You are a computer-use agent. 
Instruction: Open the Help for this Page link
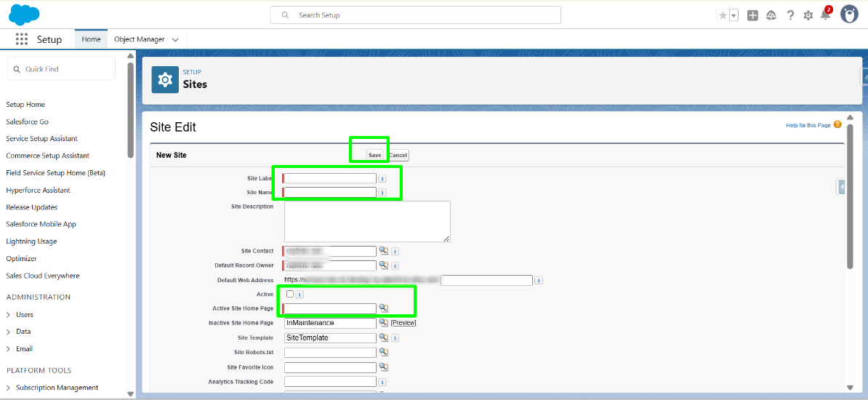[808, 125]
